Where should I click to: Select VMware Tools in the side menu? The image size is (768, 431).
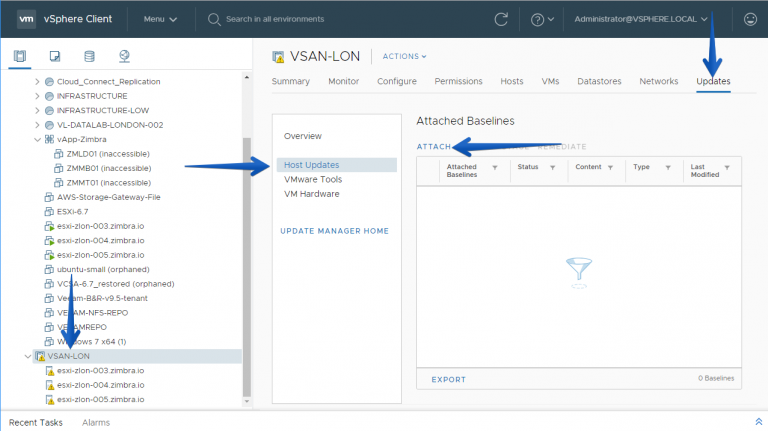[313, 180]
